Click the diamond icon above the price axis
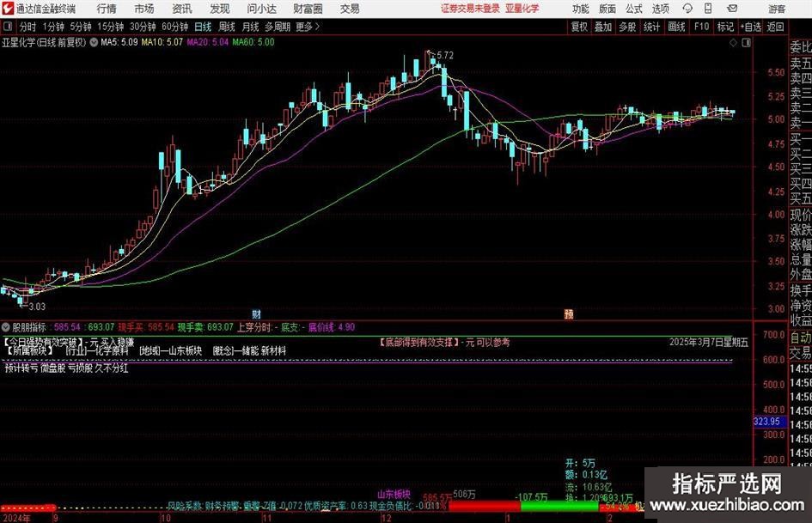This screenshot has height=523, width=812. point(733,43)
